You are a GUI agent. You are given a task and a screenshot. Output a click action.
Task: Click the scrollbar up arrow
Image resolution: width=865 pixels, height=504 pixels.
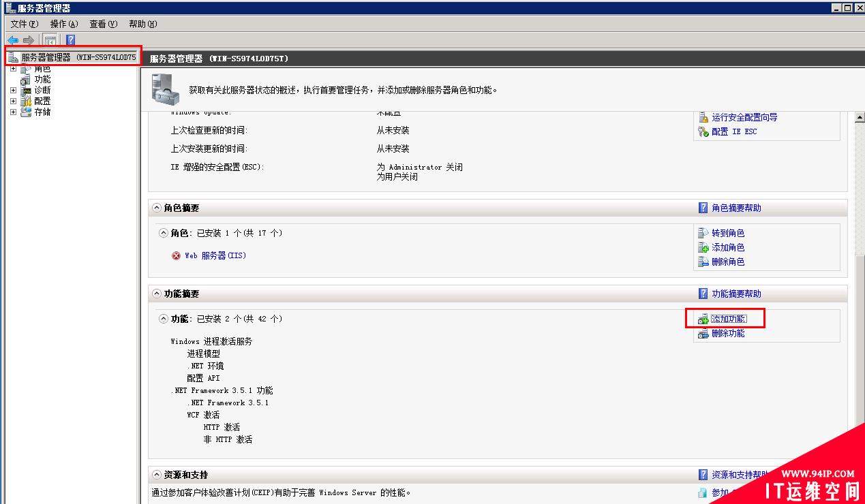(860, 117)
